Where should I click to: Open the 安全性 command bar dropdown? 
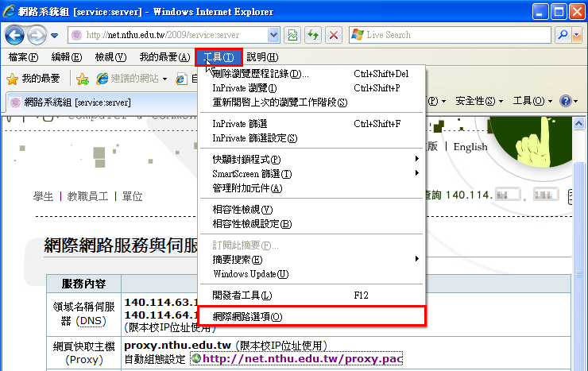tap(479, 101)
